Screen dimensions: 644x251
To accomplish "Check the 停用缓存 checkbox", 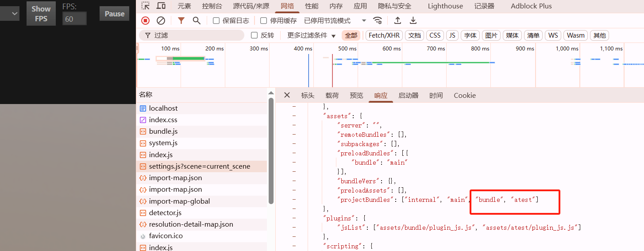I will tap(264, 20).
